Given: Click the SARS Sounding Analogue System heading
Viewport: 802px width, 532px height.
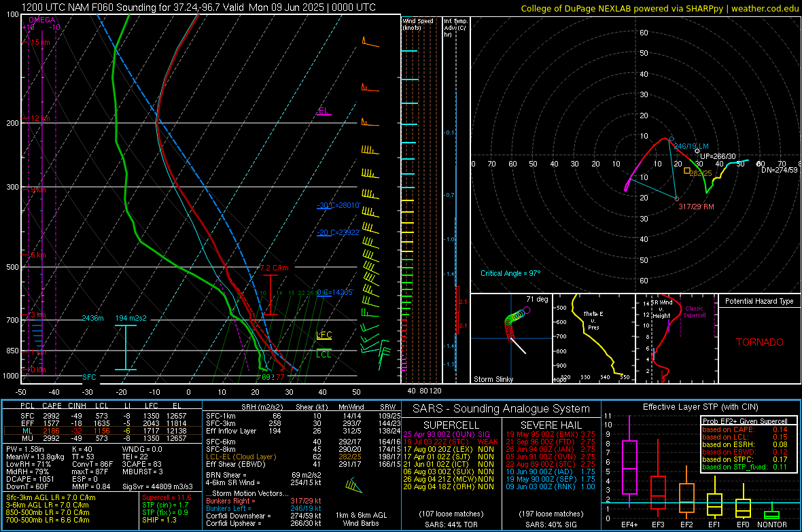Looking at the screenshot, I should click(501, 409).
